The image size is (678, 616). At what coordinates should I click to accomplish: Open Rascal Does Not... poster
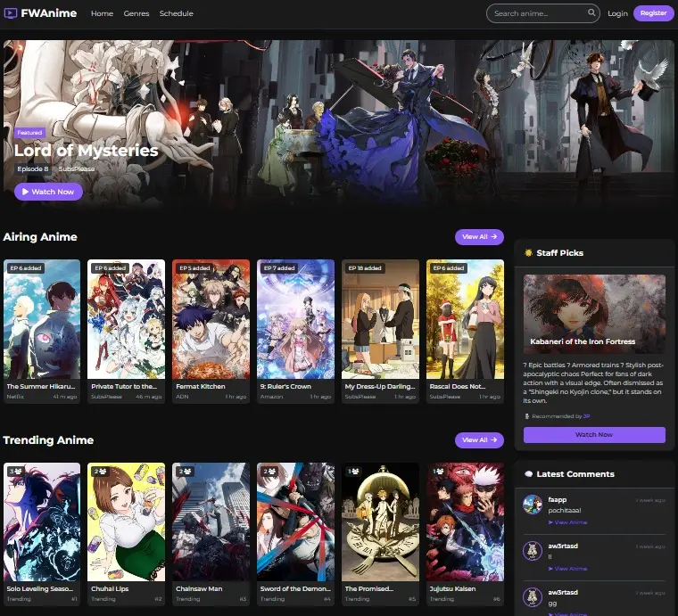pyautogui.click(x=466, y=319)
